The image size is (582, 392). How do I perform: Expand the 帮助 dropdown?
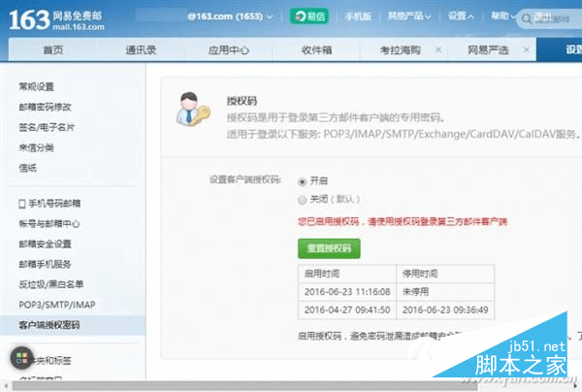(x=503, y=16)
